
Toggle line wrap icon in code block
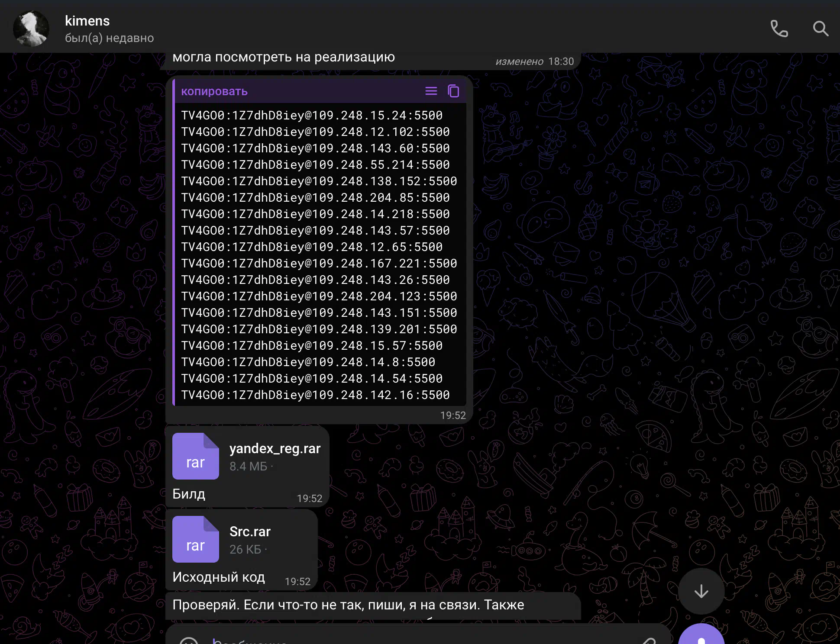pos(431,91)
